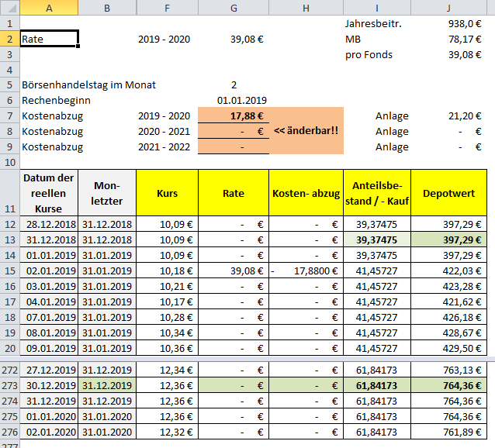Click row header 273
The image size is (495, 448).
click(9, 385)
